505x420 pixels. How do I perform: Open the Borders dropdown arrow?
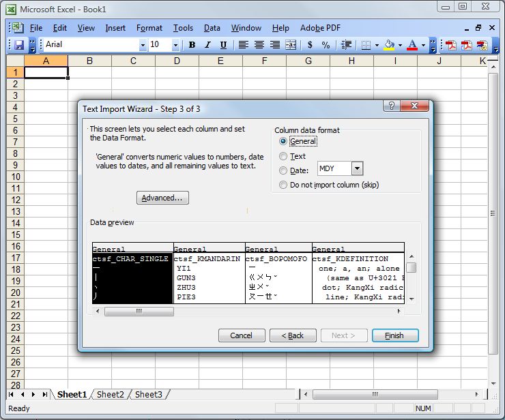(377, 45)
